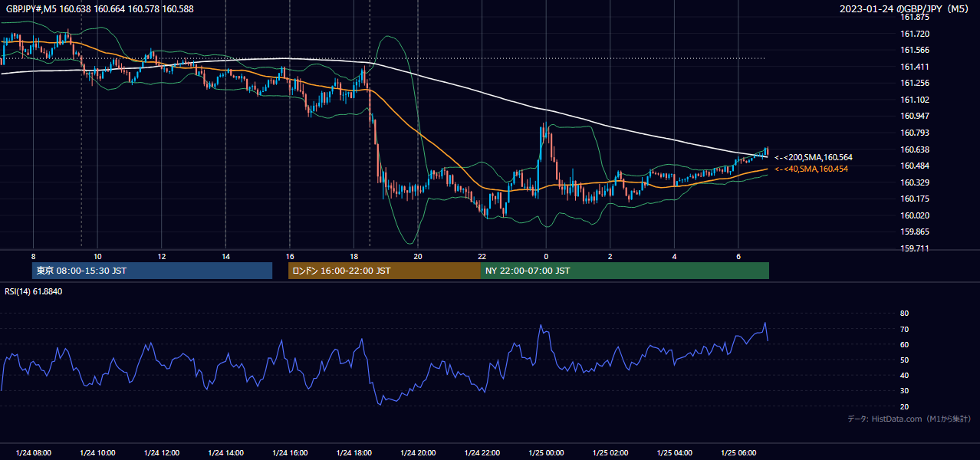The width and height of the screenshot is (980, 460).
Task: Click price axis value 161.875
Action: [914, 17]
